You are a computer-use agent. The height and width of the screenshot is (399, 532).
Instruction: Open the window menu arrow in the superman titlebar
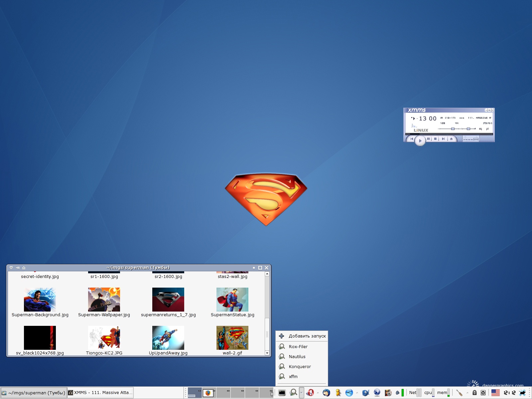[11, 268]
